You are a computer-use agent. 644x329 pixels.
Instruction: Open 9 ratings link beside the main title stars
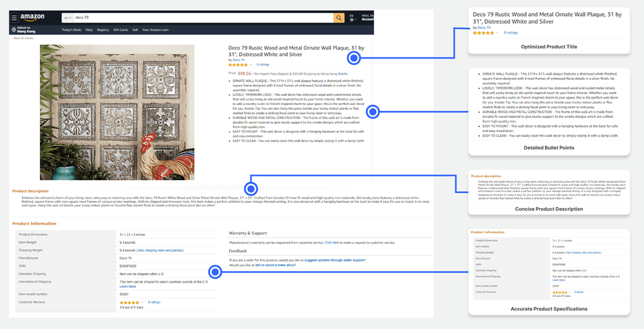263,65
